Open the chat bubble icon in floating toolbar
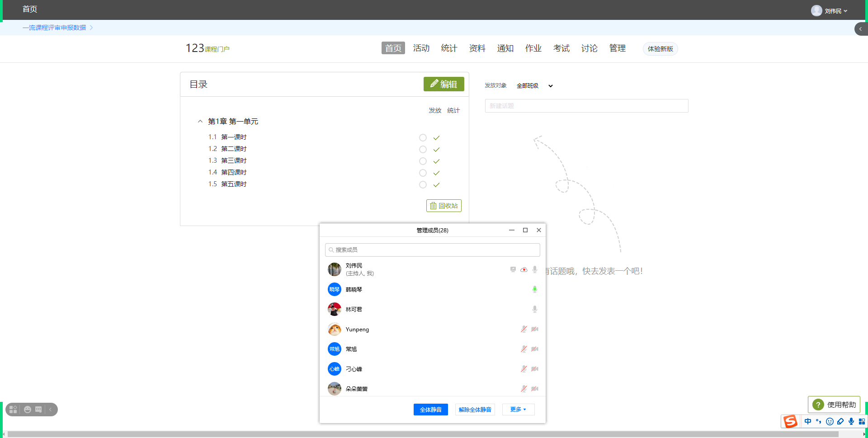 [x=39, y=410]
